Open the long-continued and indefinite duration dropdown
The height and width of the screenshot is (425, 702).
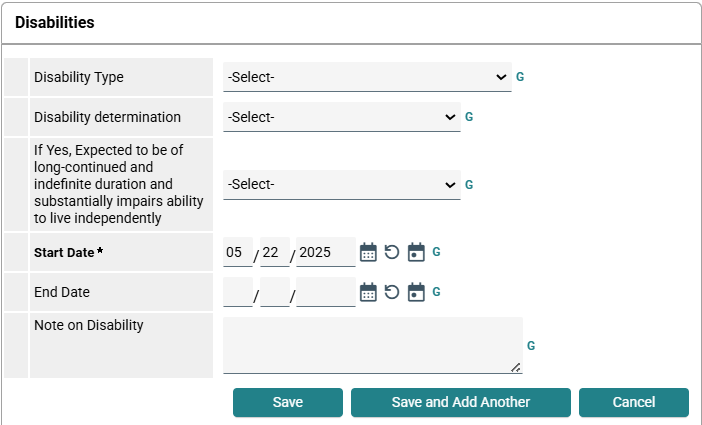click(341, 184)
